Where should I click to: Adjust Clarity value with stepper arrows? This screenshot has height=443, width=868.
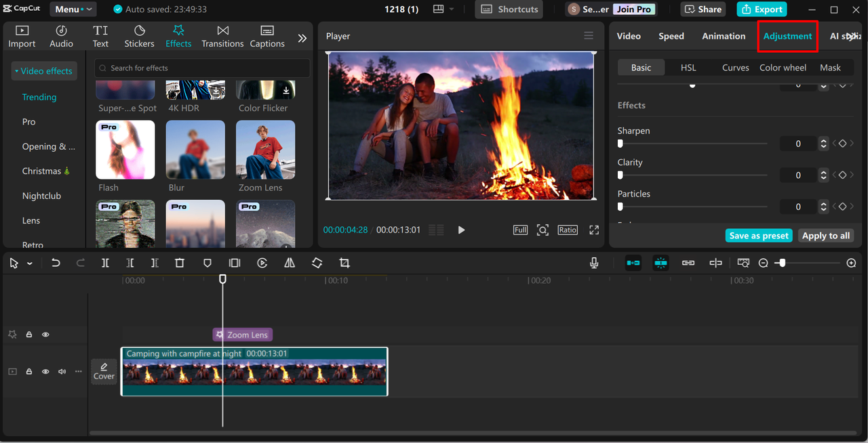823,175
